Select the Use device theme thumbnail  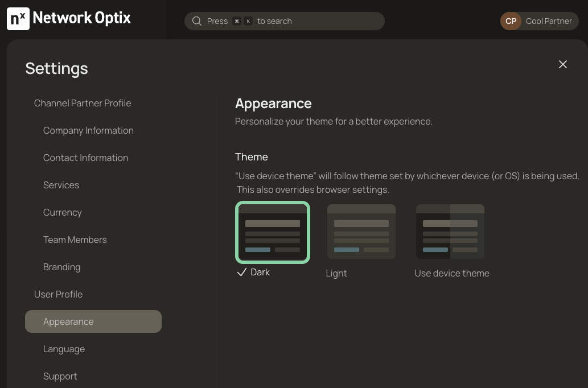point(450,232)
